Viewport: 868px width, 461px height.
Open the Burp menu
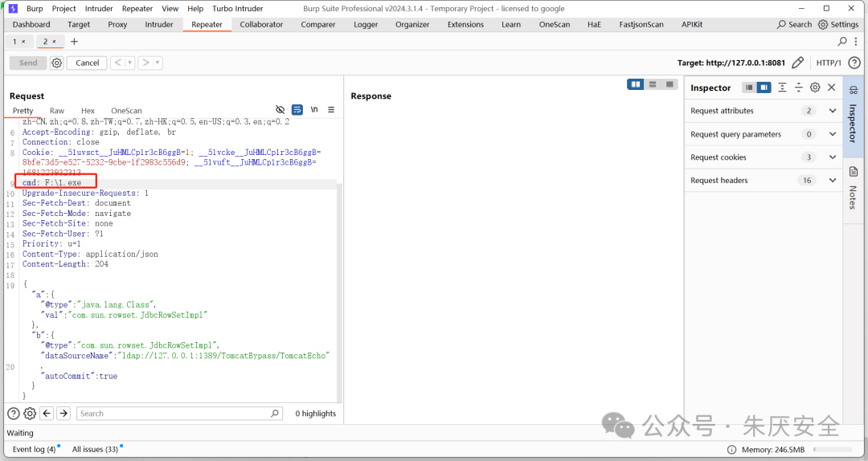pos(35,8)
